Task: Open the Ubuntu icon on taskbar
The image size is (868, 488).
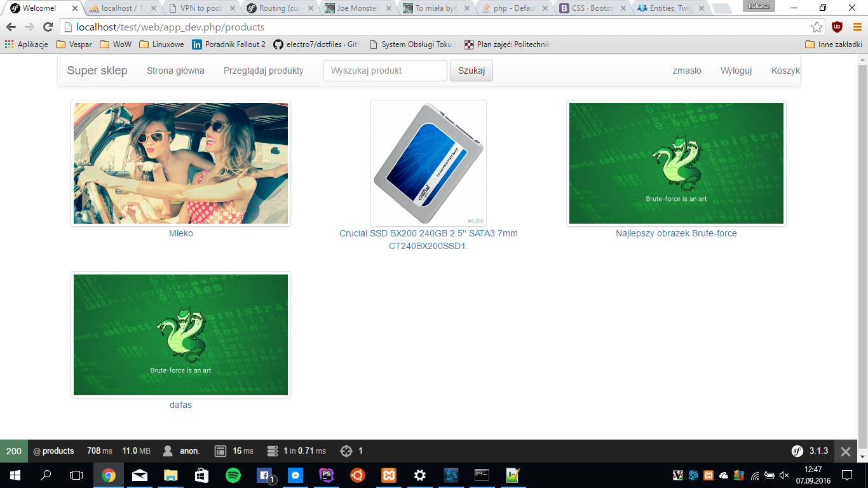Action: [x=358, y=475]
